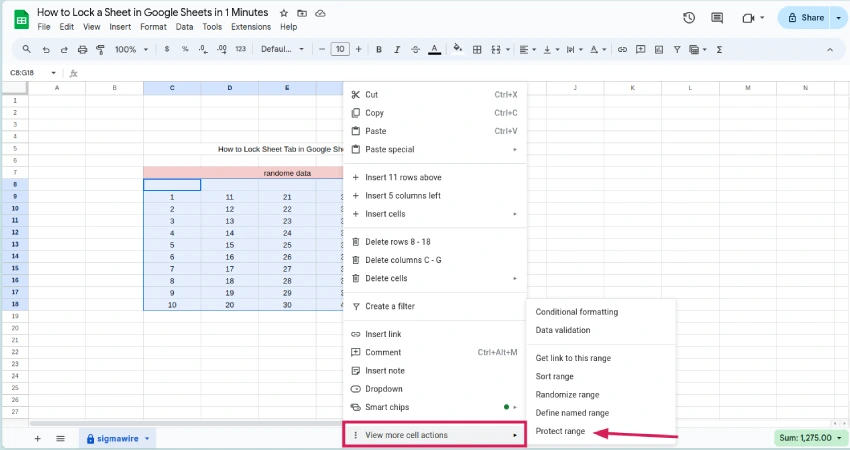Open the Format menu
The width and height of the screenshot is (850, 450).
tap(153, 27)
